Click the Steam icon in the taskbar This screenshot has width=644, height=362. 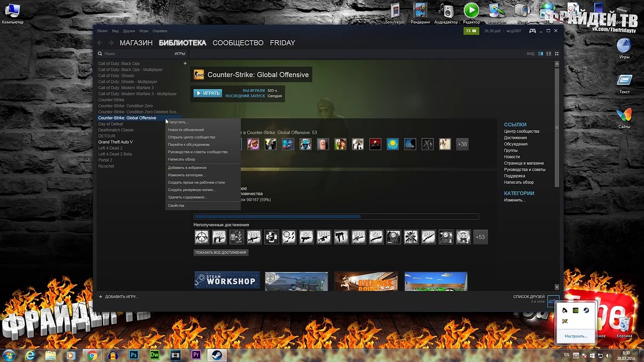(x=217, y=355)
